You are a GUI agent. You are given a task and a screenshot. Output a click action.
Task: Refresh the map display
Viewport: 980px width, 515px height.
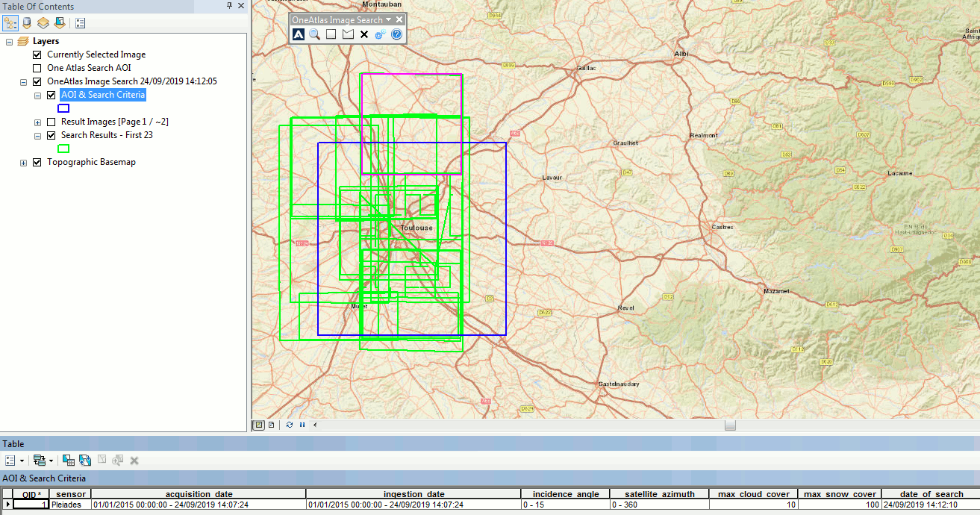click(x=289, y=425)
